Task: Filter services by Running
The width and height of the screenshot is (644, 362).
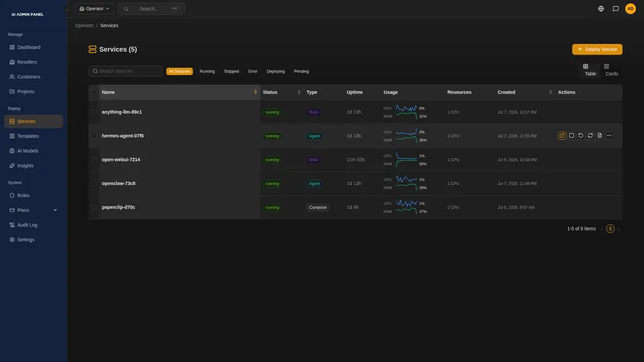Action: [x=207, y=72]
